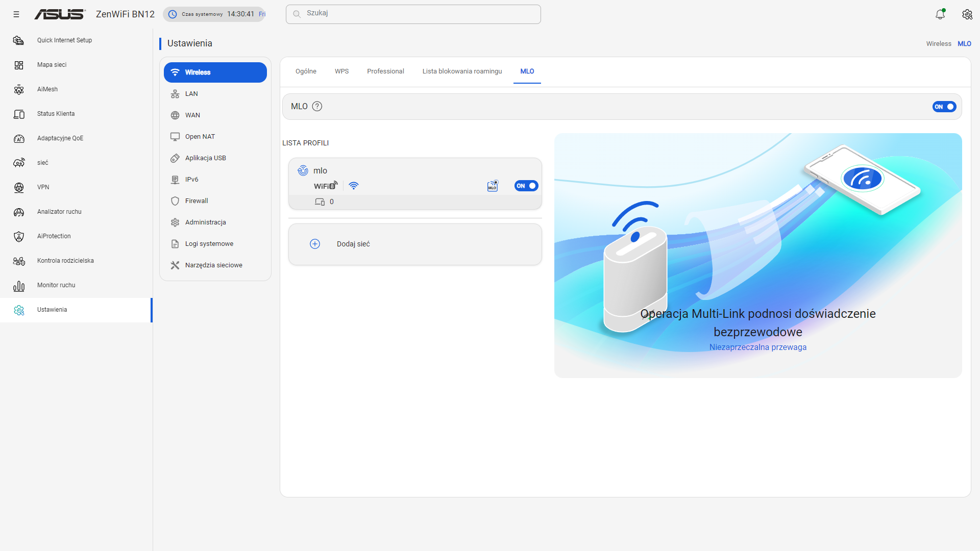Open Lista blokowania roamingu tab
Viewport: 980px width, 551px height.
(x=462, y=71)
